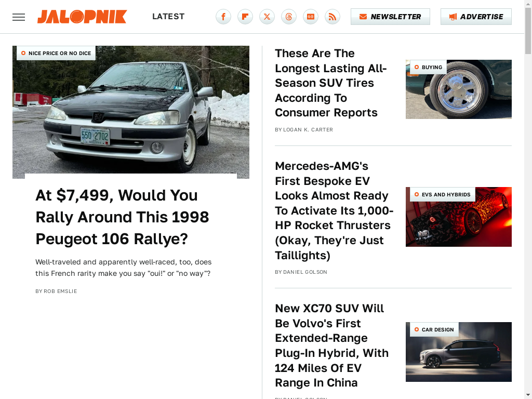Open the EVs And Hybrids category tag
532x399 pixels.
coord(443,194)
